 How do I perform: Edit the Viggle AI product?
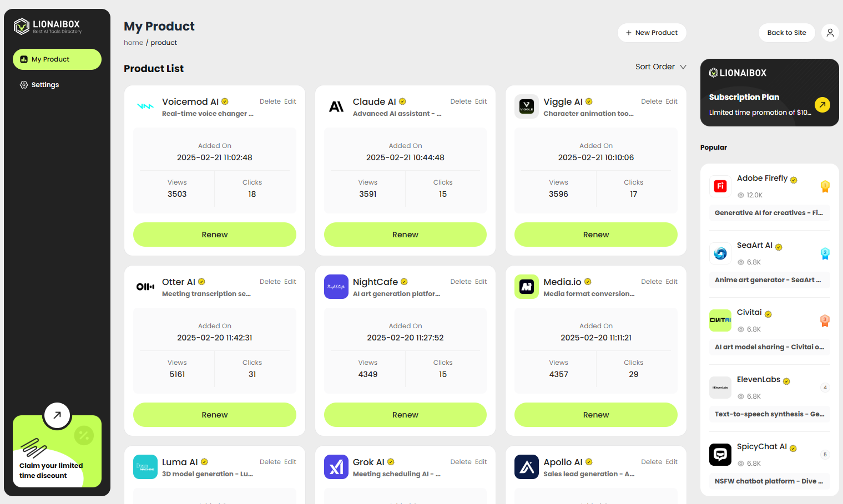click(x=672, y=101)
